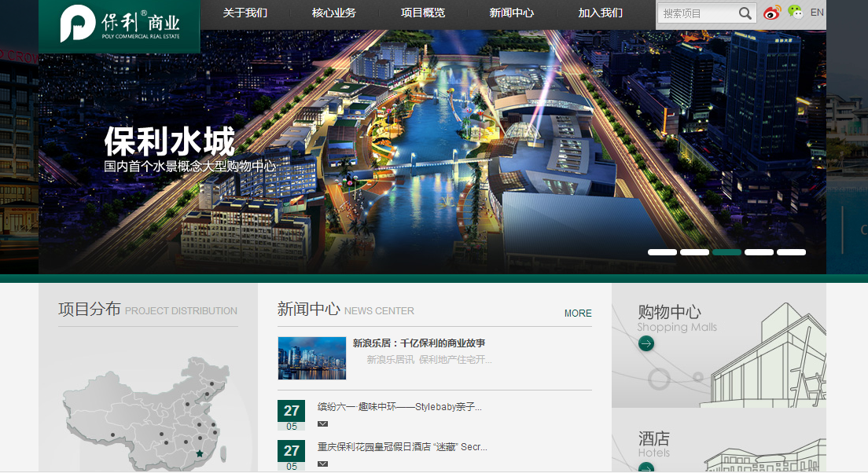The image size is (868, 473).
Task: Click the 新闻中心 NEWS CENTER heading
Action: pos(345,310)
